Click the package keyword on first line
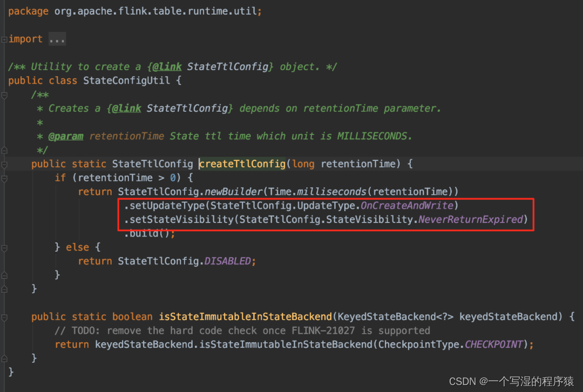 (x=28, y=11)
